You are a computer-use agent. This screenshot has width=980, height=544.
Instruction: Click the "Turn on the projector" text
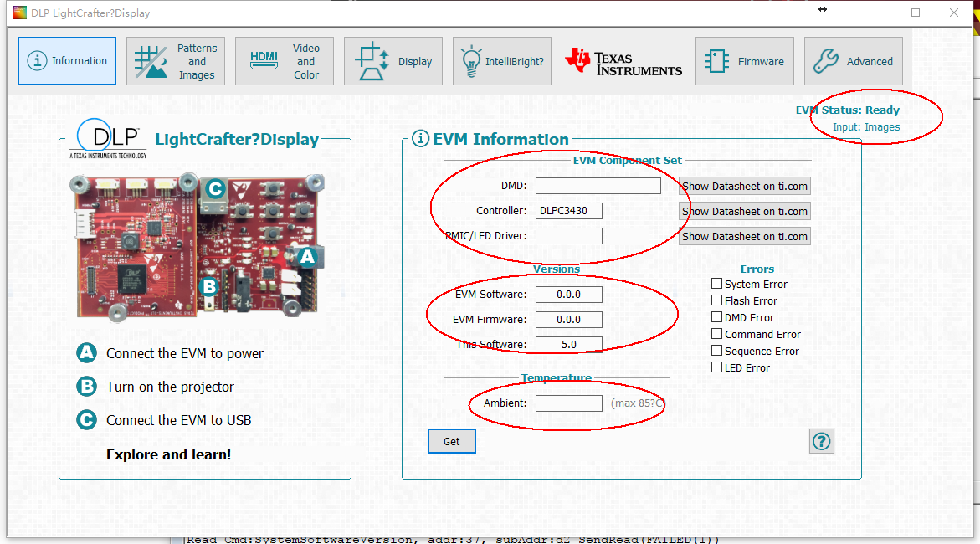coord(170,387)
